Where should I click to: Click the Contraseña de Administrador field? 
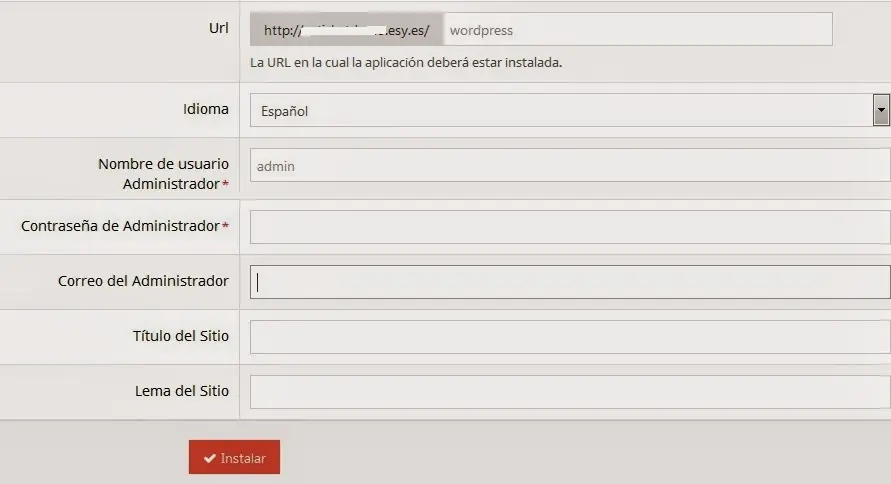tap(570, 227)
